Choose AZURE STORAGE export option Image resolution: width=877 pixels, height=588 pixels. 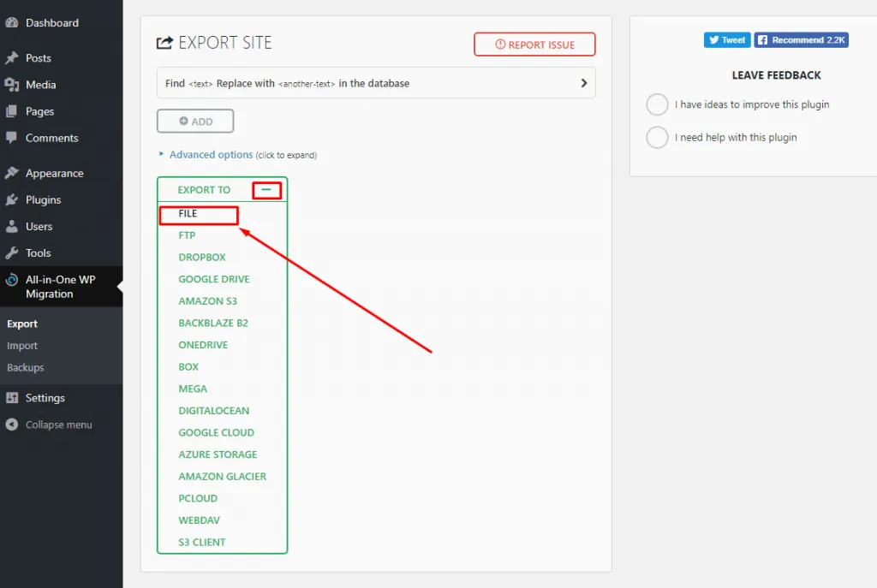[218, 454]
